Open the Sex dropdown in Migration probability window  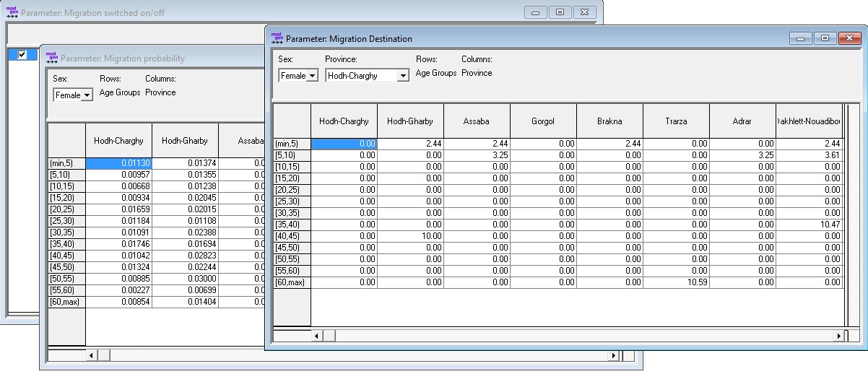click(x=73, y=95)
